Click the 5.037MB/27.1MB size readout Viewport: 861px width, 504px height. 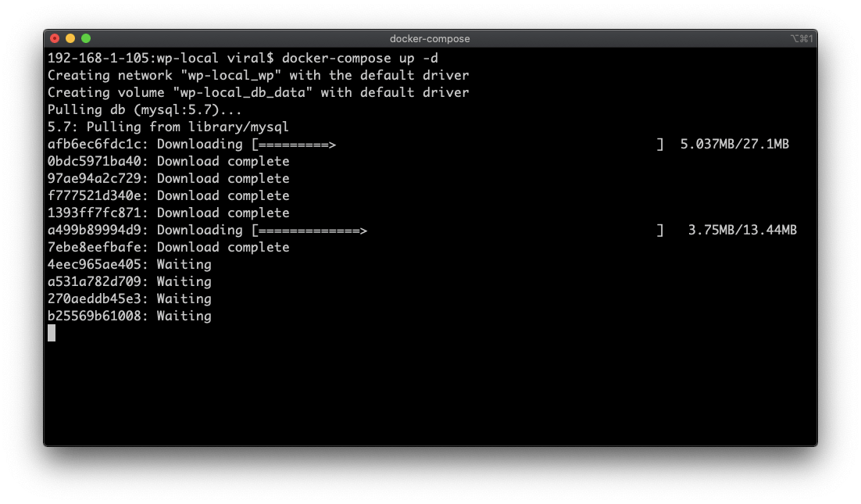[x=734, y=145]
